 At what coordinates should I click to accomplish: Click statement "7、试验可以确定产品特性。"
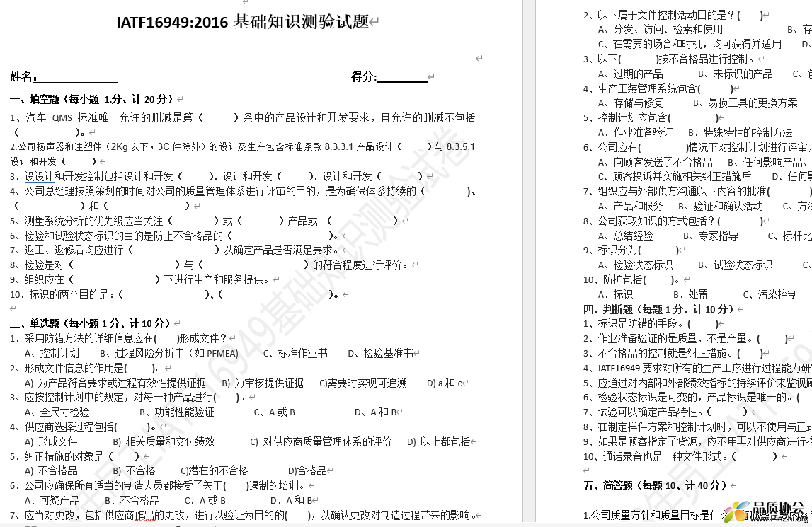(667, 412)
